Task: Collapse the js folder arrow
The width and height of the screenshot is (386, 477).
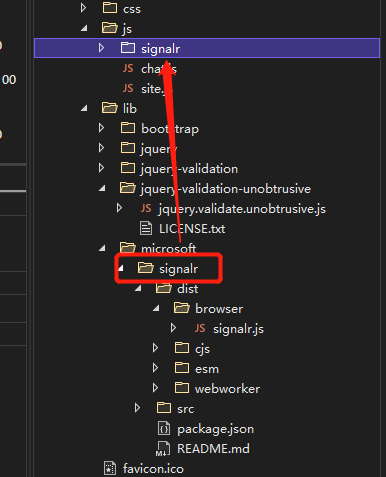Action: coord(84,29)
